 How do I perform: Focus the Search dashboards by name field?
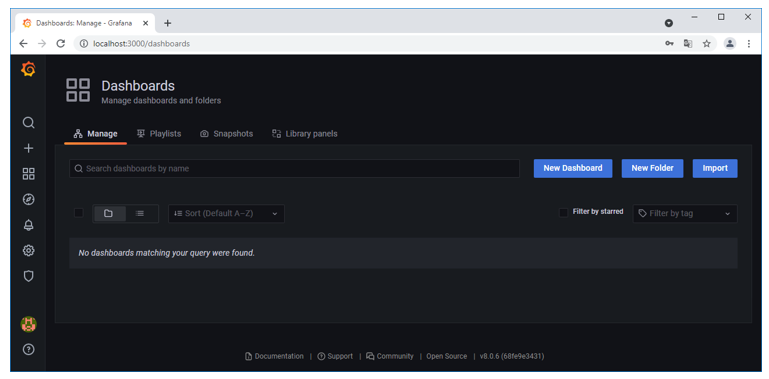pos(294,168)
